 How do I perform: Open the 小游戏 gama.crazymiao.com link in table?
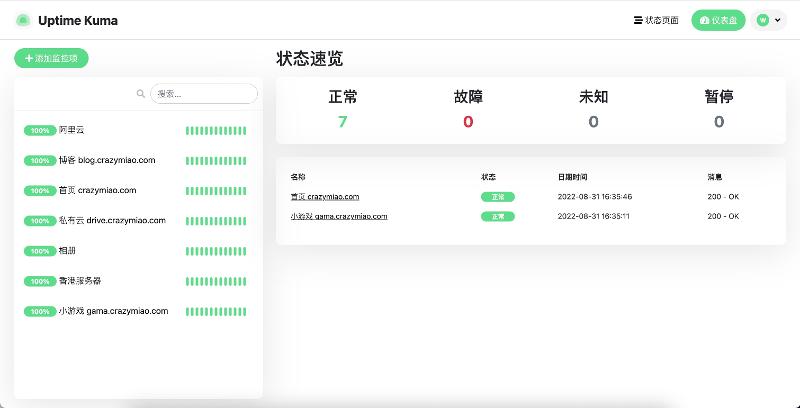(x=339, y=216)
